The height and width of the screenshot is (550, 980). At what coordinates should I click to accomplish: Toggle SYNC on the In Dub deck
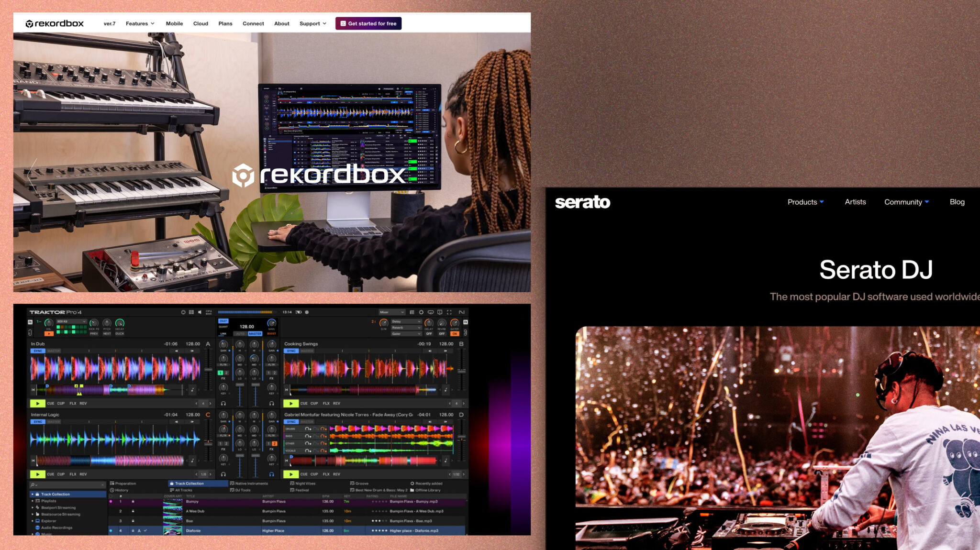[x=38, y=351]
